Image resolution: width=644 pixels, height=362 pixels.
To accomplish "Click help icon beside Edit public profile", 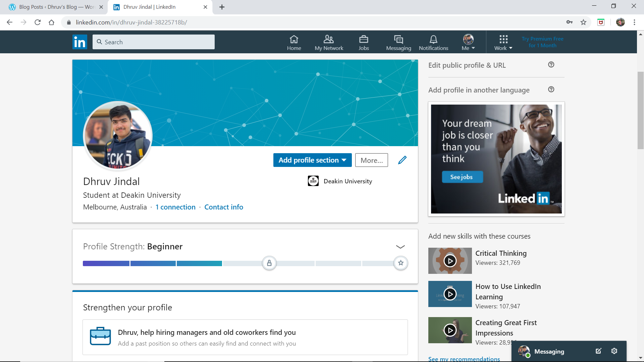I will [551, 65].
